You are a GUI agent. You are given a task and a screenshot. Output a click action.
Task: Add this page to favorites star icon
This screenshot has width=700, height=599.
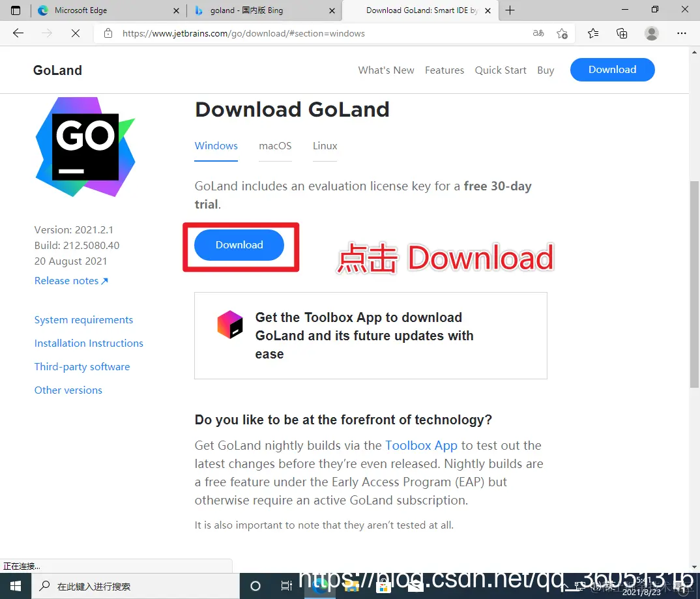(562, 33)
